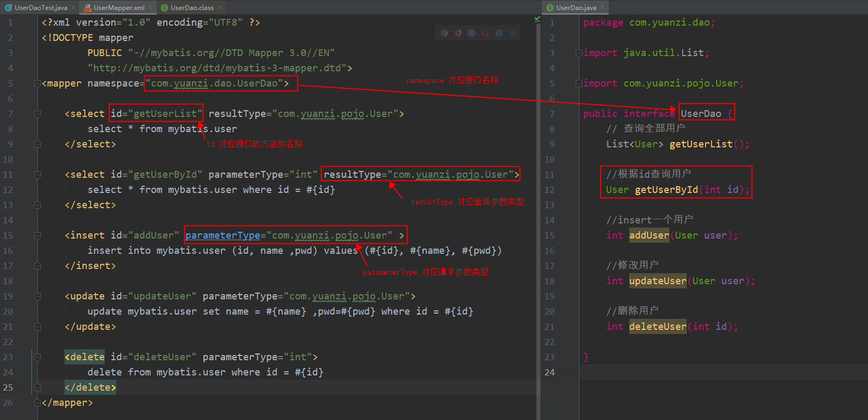Viewport: 868px width, 420px height.
Task: Collapse the java.util.List import fold in UserDao.java
Action: pyautogui.click(x=579, y=53)
